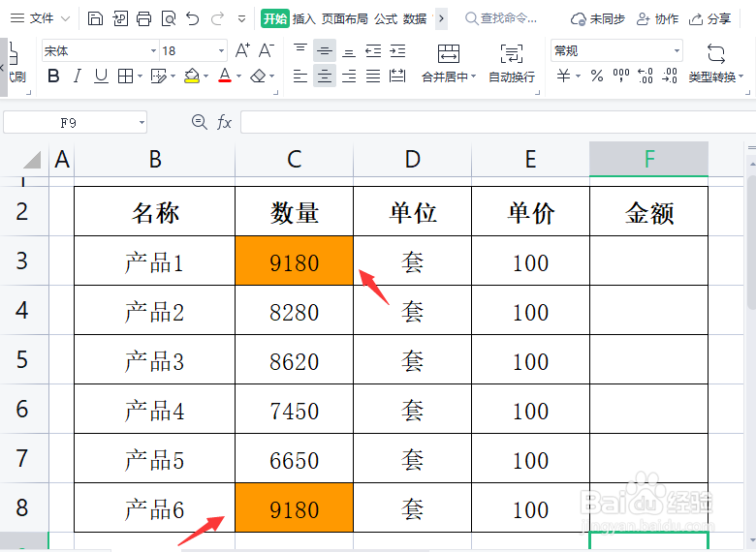The width and height of the screenshot is (756, 552).
Task: Decrease font size A- icon
Action: tap(267, 50)
